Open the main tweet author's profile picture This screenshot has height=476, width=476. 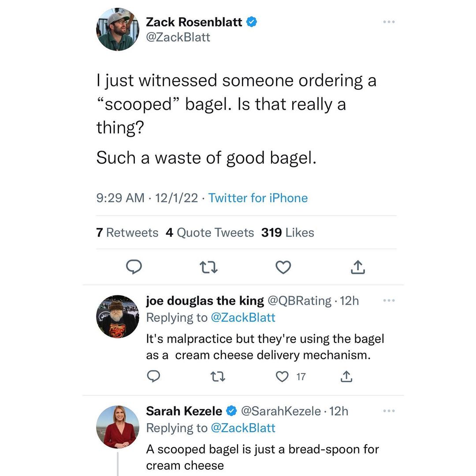click(x=117, y=29)
